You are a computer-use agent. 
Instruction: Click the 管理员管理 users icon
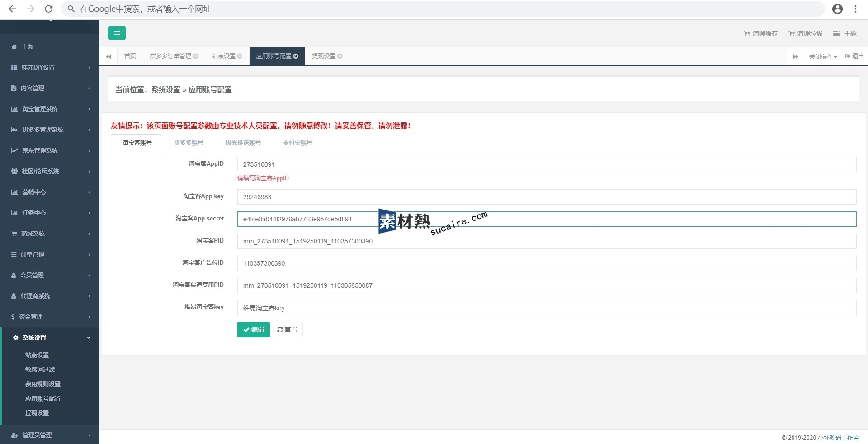coord(14,435)
